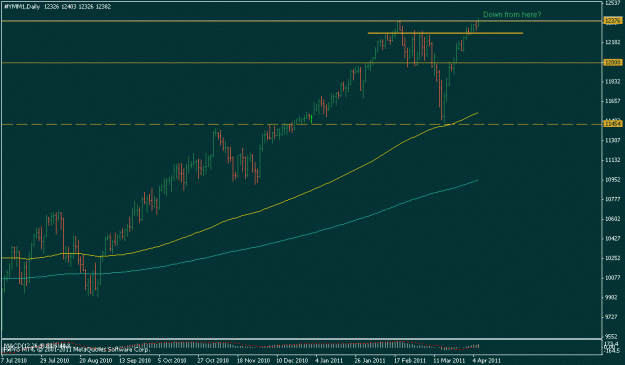The width and height of the screenshot is (625, 365).
Task: Click the 9727 price axis label
Action: (x=612, y=317)
